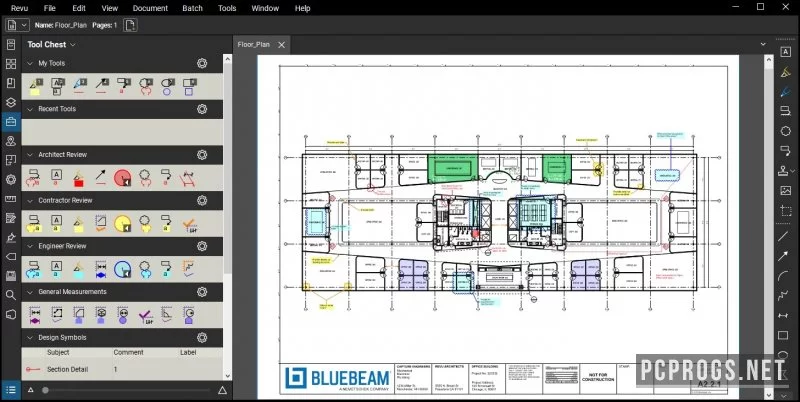This screenshot has width=800, height=402.
Task: Click the Section Detail row in Design Symbols
Action: [122, 369]
